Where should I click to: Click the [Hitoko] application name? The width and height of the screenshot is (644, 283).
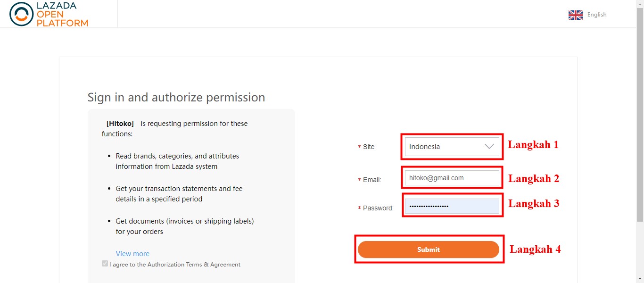[x=120, y=124]
